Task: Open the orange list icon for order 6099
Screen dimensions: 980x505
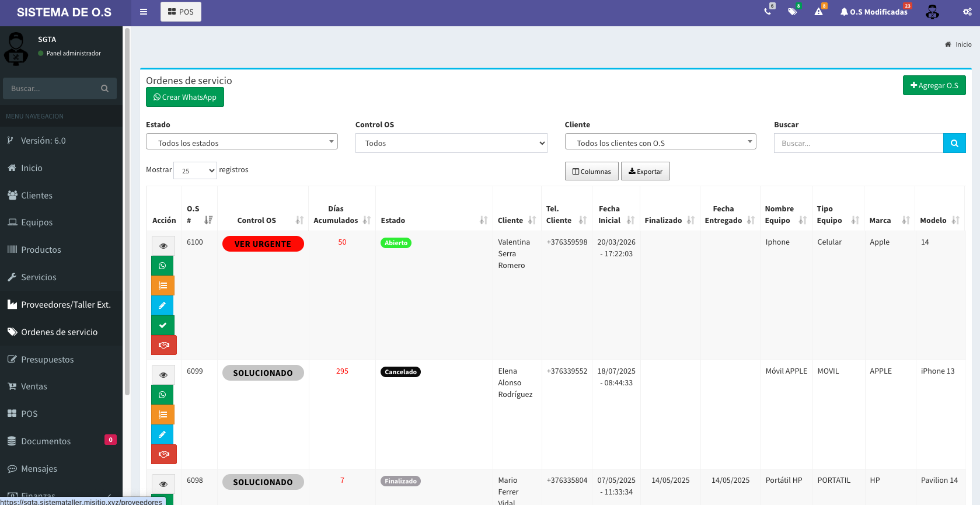Action: pyautogui.click(x=163, y=415)
